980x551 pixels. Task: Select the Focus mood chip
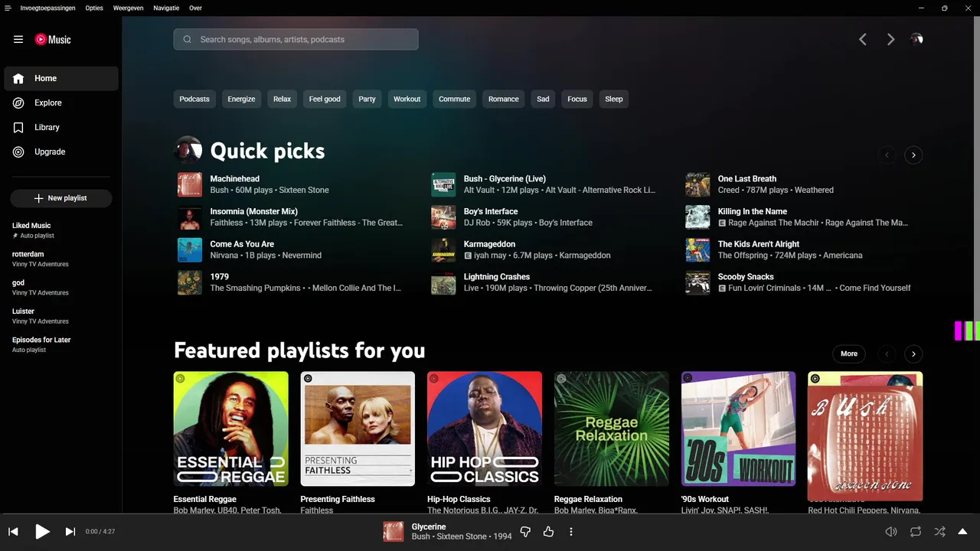pos(577,99)
